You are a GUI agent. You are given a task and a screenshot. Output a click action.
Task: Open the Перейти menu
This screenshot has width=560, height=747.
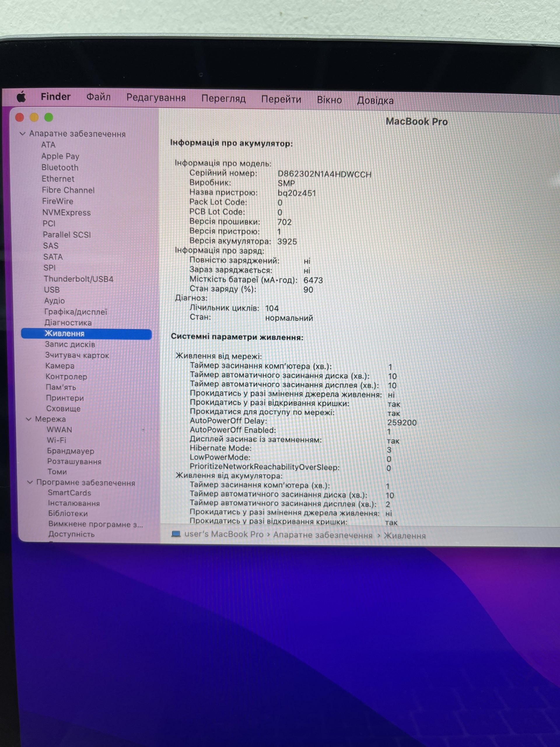(281, 100)
